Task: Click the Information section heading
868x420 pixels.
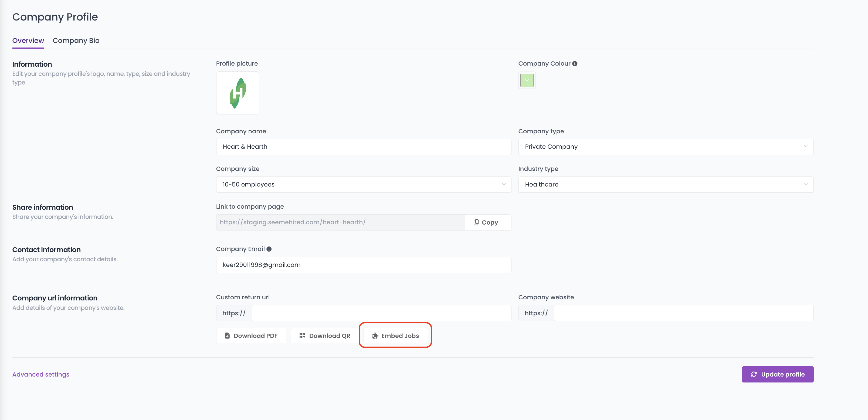Action: [x=32, y=64]
